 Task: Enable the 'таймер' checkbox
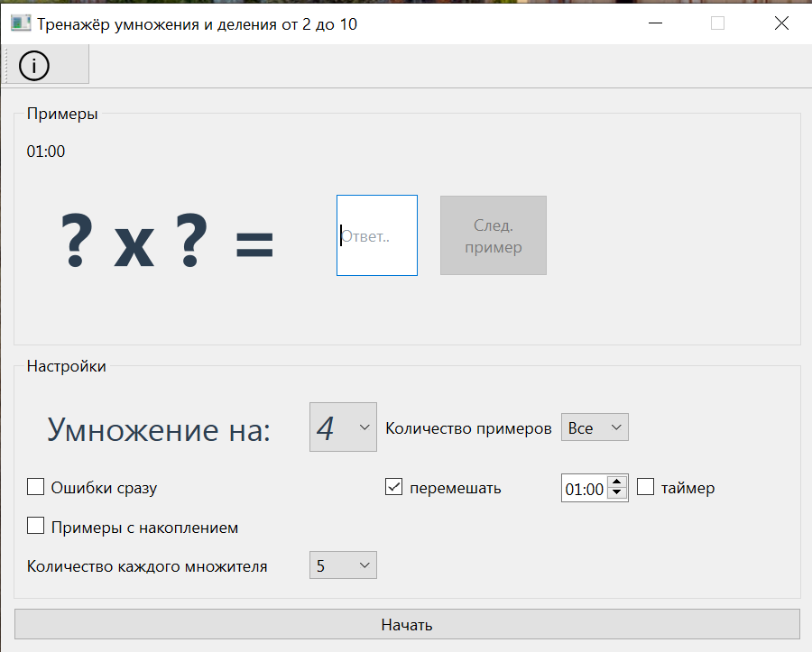pyautogui.click(x=645, y=487)
